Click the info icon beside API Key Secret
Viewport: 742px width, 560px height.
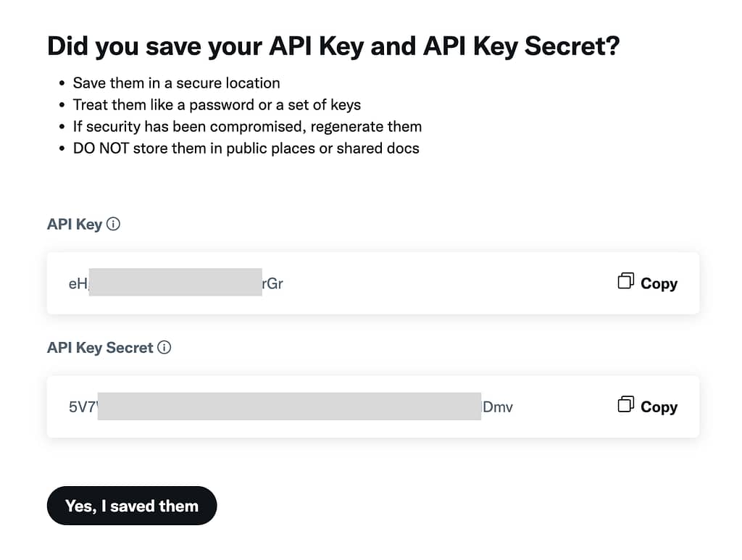click(x=164, y=347)
